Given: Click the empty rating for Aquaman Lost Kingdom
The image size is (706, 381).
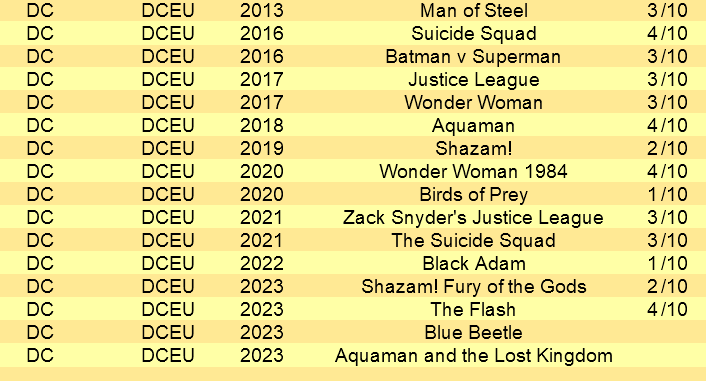Looking at the screenshot, I should pyautogui.click(x=667, y=355).
